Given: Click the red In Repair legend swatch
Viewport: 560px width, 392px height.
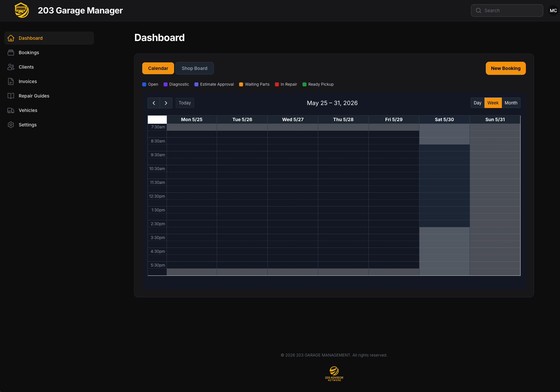Looking at the screenshot, I should click(277, 84).
